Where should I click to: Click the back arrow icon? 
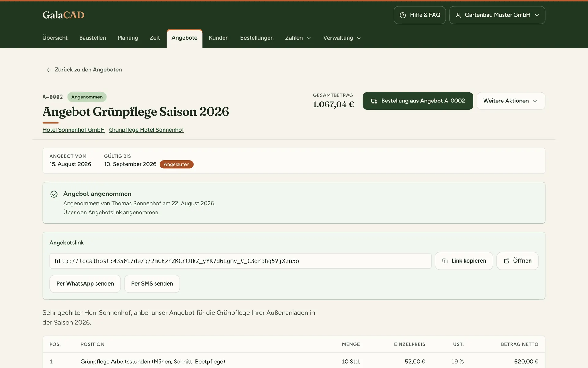(49, 70)
